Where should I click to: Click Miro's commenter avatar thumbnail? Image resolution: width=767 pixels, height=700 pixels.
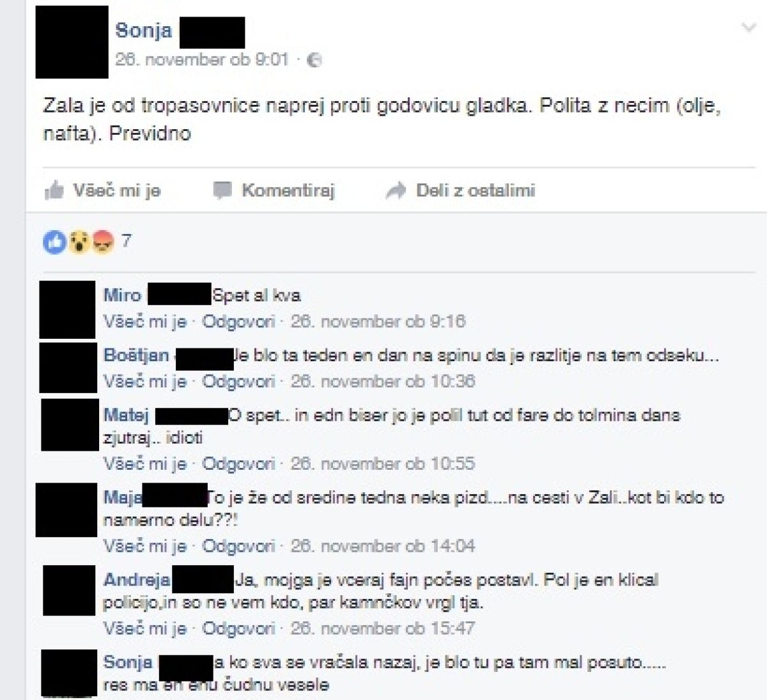tap(67, 309)
